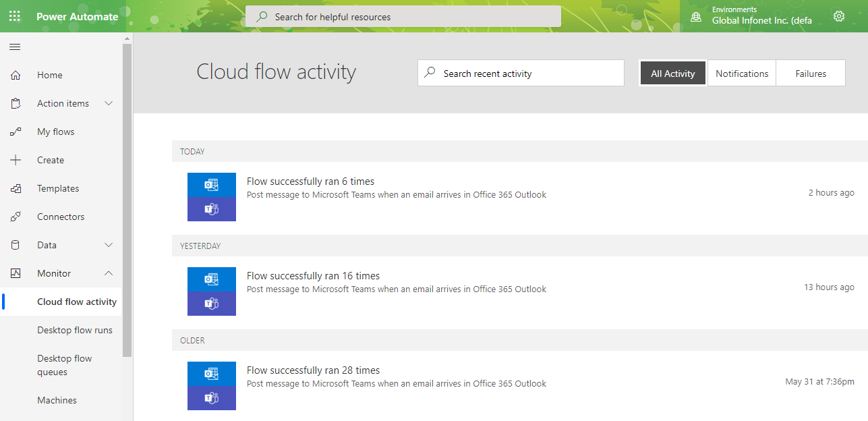The image size is (868, 421).
Task: Expand the Data section chevron
Action: (x=109, y=245)
